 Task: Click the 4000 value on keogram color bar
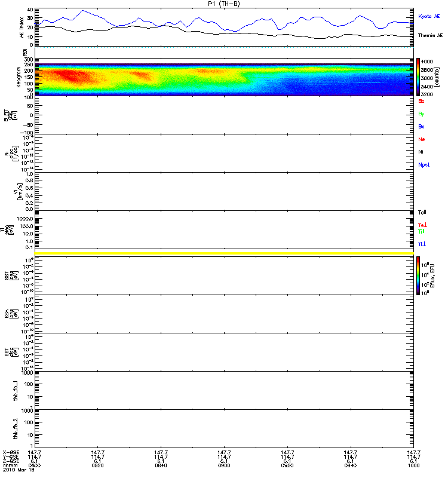426,62
